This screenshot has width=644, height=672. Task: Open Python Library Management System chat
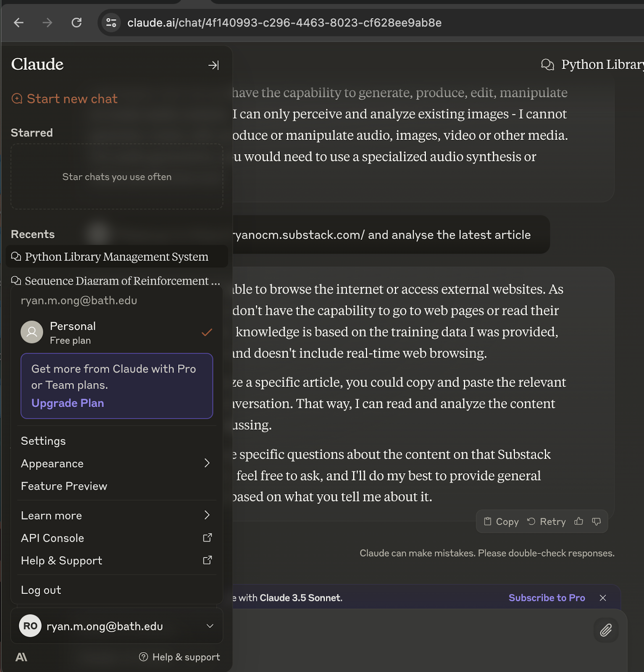click(117, 257)
